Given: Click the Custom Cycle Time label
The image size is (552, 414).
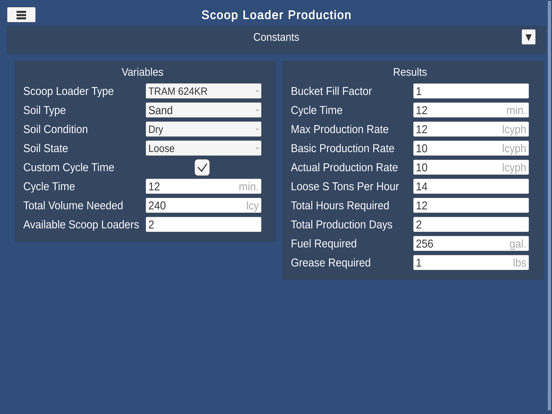Looking at the screenshot, I should 69,168.
